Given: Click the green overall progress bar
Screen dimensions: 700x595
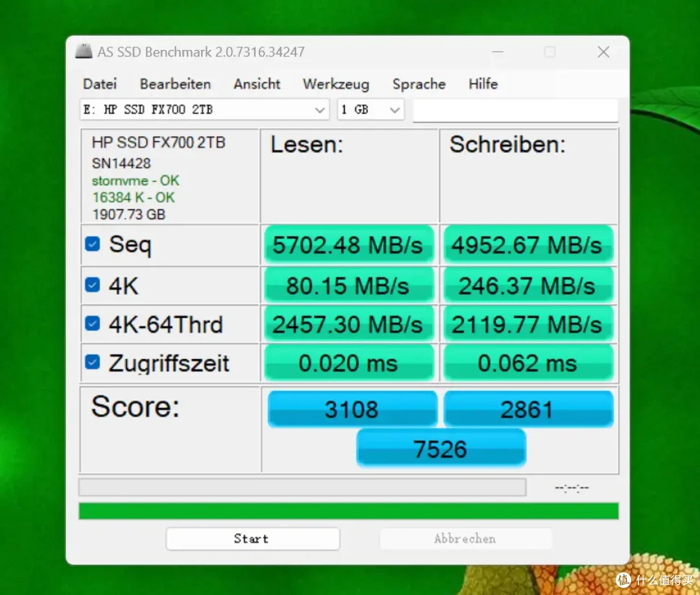Looking at the screenshot, I should (x=349, y=511).
